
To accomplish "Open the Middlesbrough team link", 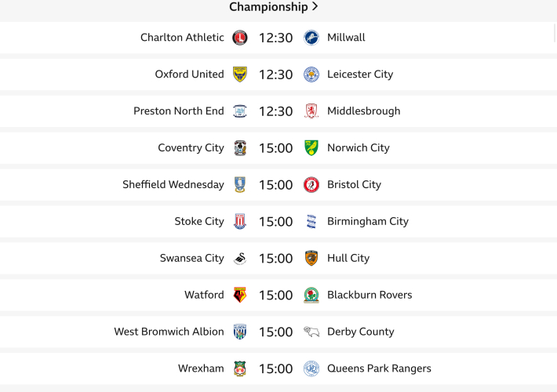I will pos(363,111).
